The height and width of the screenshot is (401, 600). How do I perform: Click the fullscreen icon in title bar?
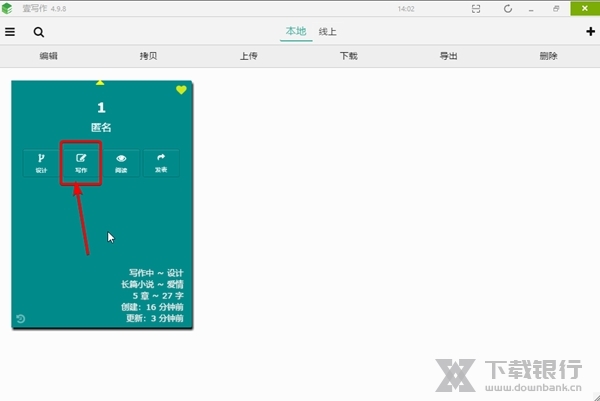[x=476, y=9]
